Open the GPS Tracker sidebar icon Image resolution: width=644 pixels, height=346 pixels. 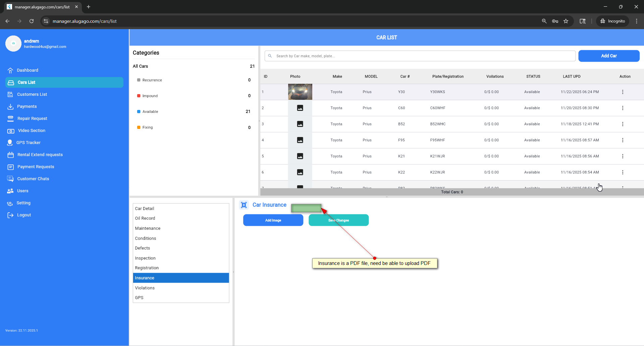[x=10, y=143]
